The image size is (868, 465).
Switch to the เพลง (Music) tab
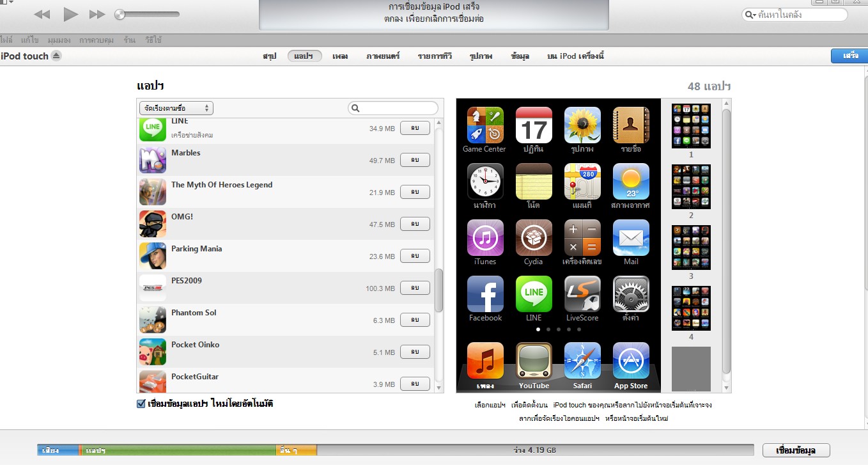pos(340,56)
